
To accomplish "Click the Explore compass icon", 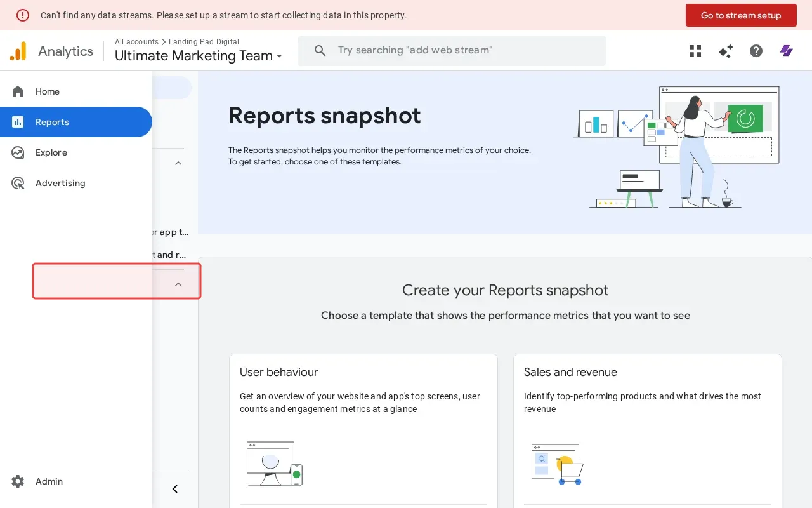I will click(18, 152).
